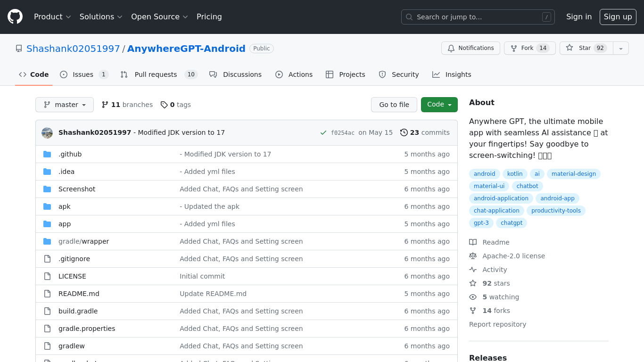Click the green commit status checkmark
This screenshot has width=644, height=362.
[x=323, y=133]
